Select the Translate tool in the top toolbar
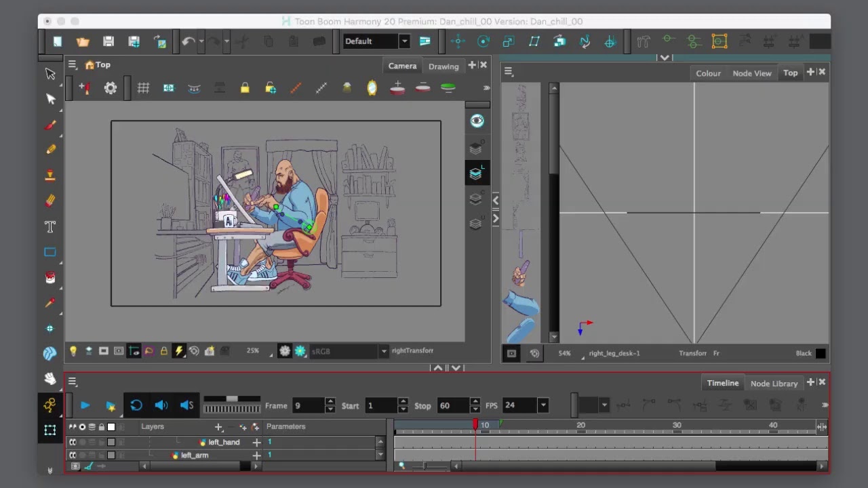Image resolution: width=868 pixels, height=488 pixels. 458,41
